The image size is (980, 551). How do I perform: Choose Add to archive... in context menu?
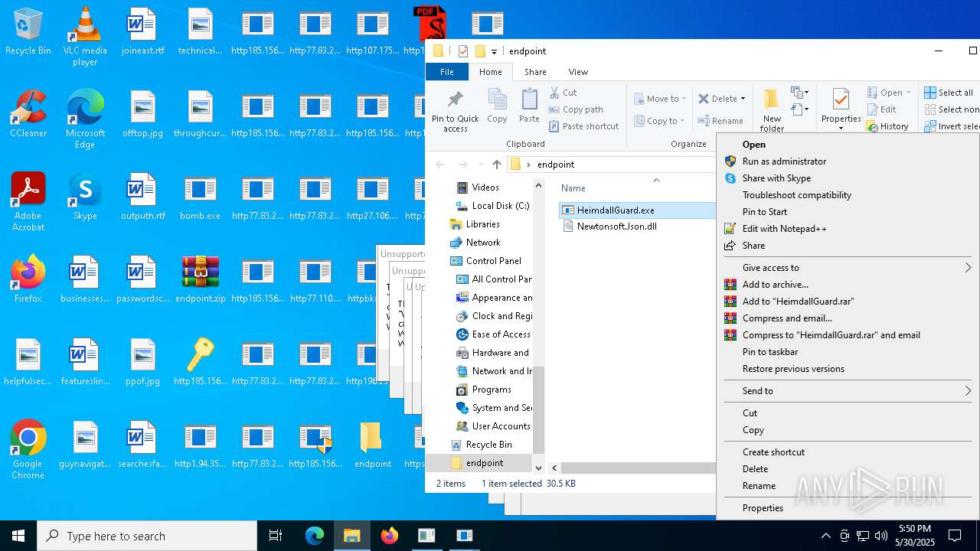848,285
